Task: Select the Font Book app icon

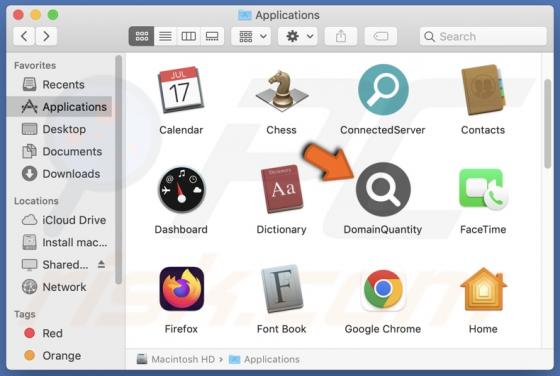Action: point(282,289)
